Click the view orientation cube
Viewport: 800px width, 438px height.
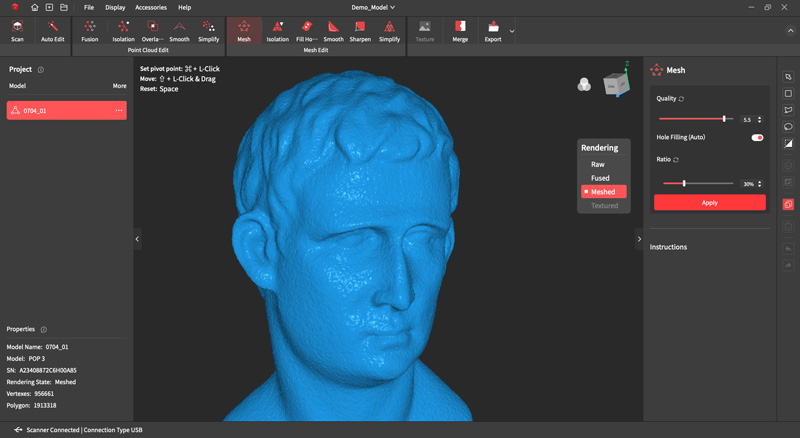pyautogui.click(x=616, y=82)
